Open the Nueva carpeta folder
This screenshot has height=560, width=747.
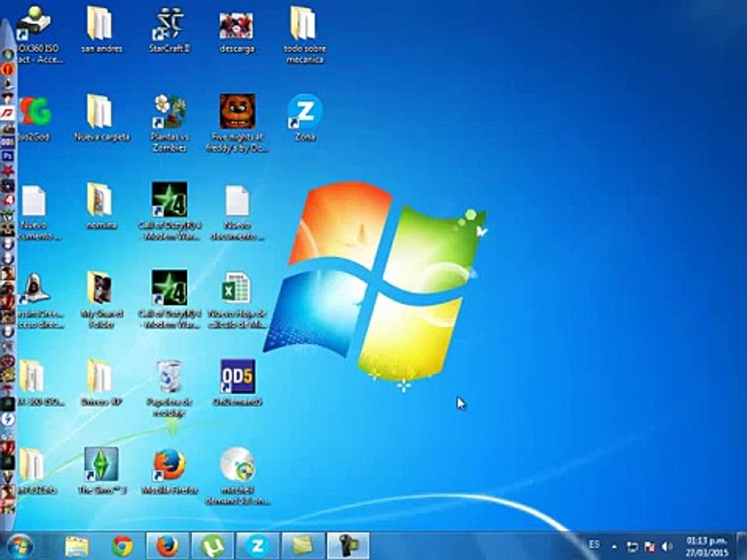point(101,117)
